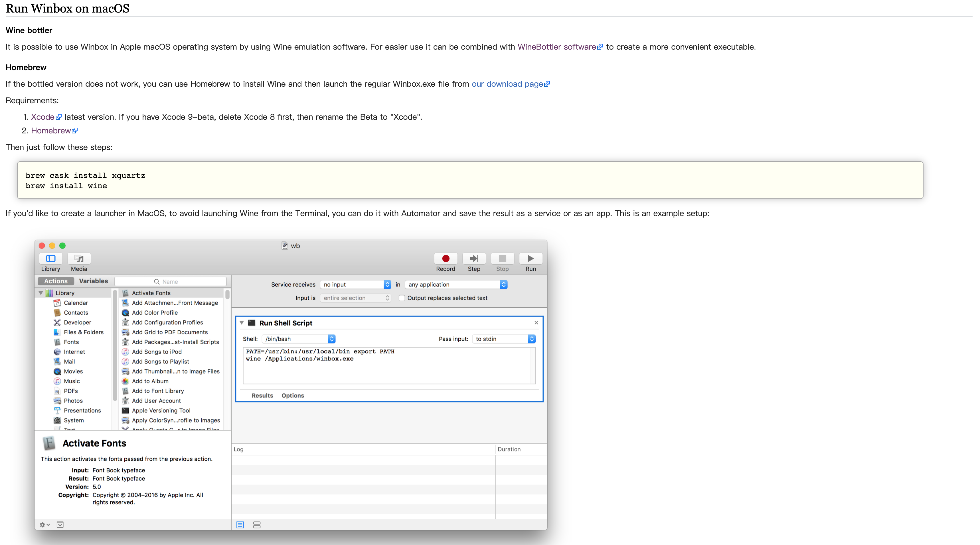Select the PDFs library category
The image size is (980, 545).
click(x=70, y=391)
